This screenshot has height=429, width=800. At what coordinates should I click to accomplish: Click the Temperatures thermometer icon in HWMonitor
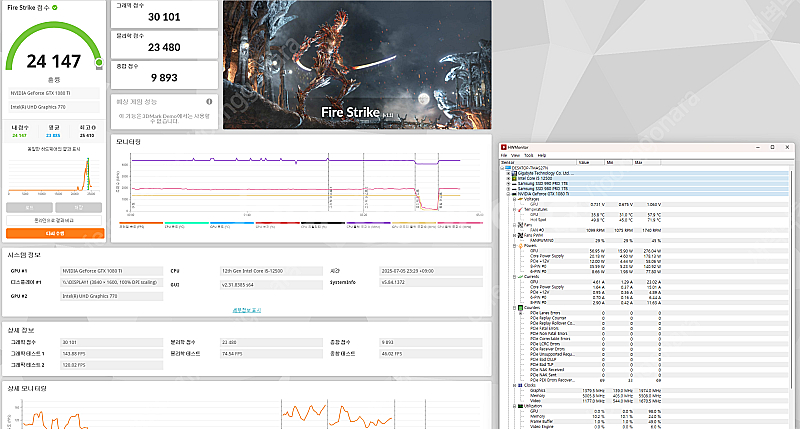520,210
